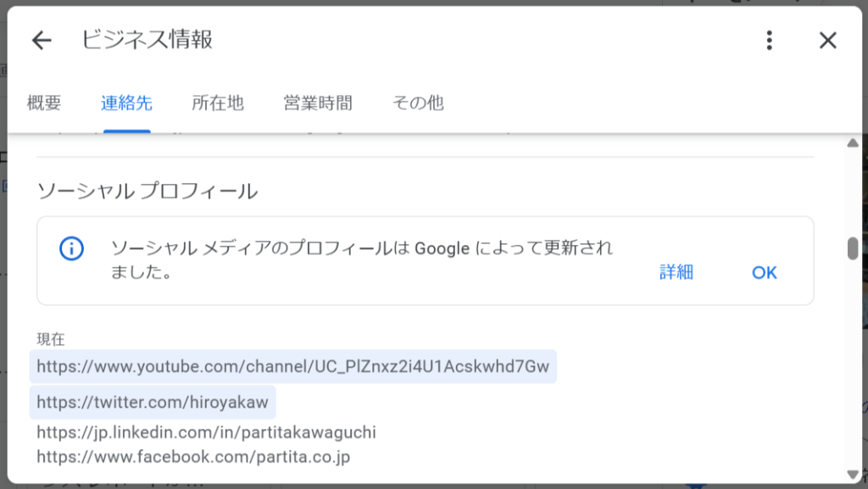Open the 所在地 tab
The height and width of the screenshot is (489, 868).
pyautogui.click(x=218, y=103)
